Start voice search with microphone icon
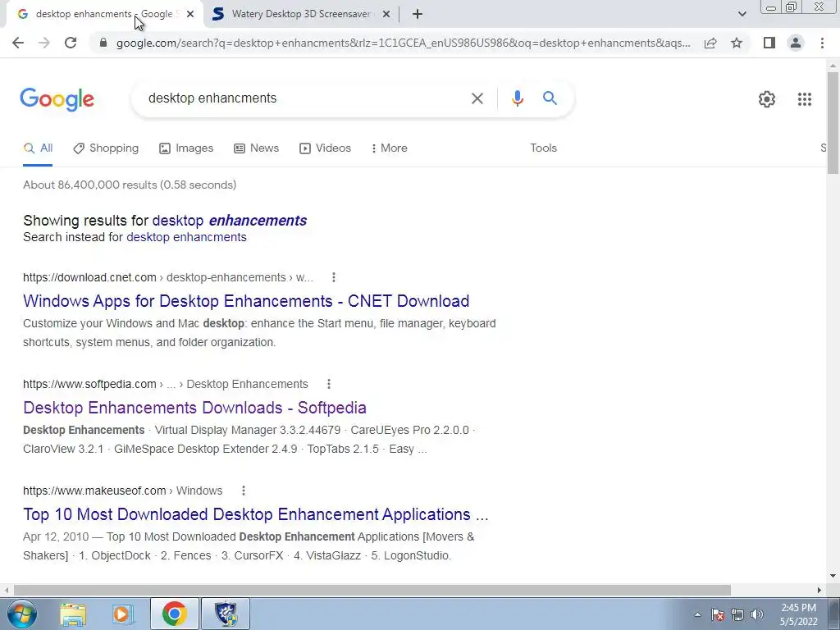Image resolution: width=840 pixels, height=630 pixels. coord(517,98)
